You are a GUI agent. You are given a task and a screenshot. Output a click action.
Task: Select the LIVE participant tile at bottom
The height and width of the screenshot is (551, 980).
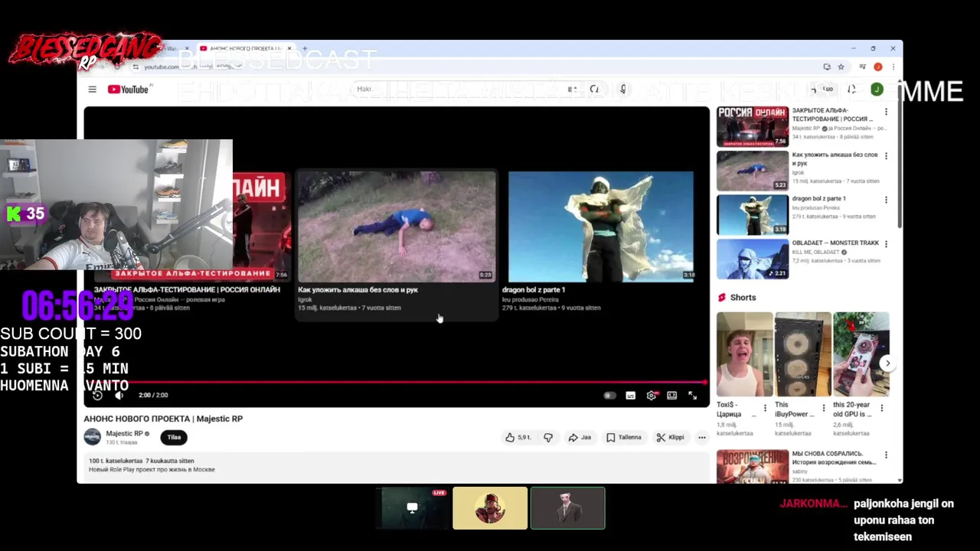coord(412,508)
